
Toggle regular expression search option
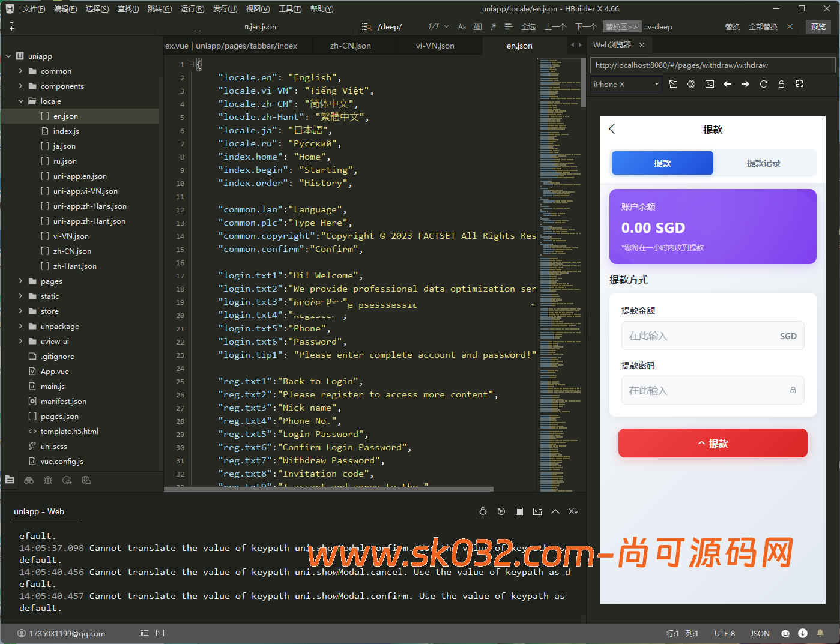pyautogui.click(x=493, y=26)
